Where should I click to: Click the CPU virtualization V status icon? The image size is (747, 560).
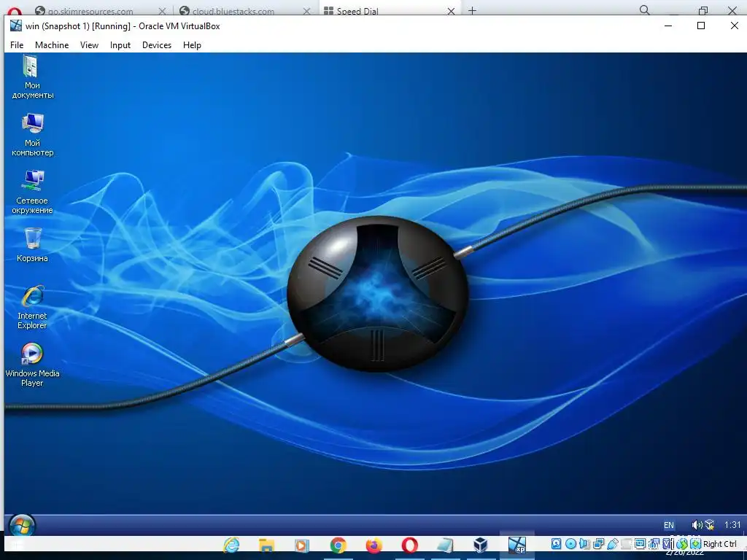point(667,544)
